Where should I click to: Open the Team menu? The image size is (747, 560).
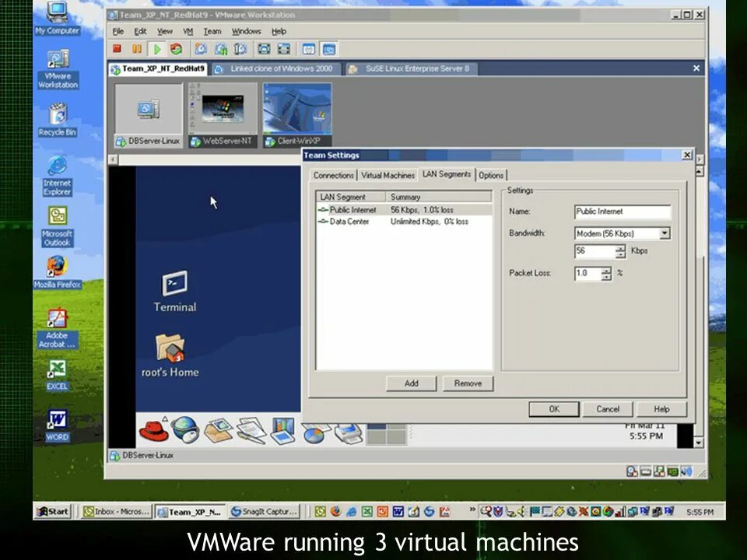(x=212, y=31)
